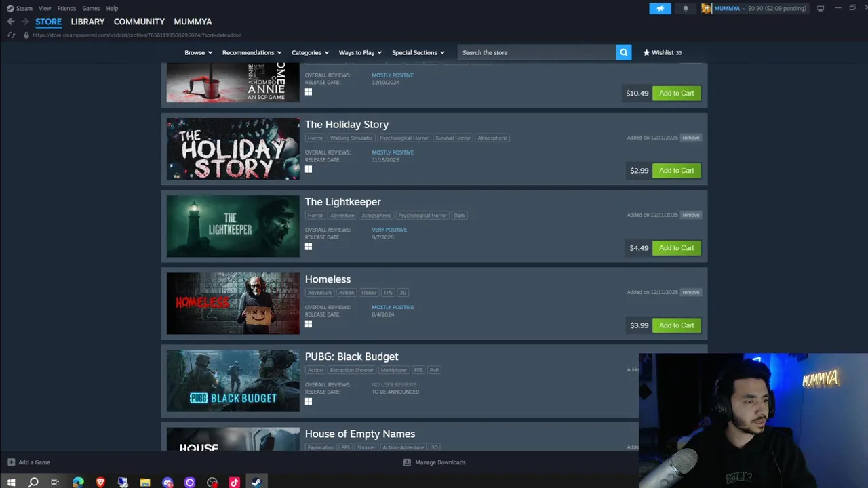Open PUBG Black Budget cover thumbnail
This screenshot has height=488, width=868.
(x=233, y=381)
